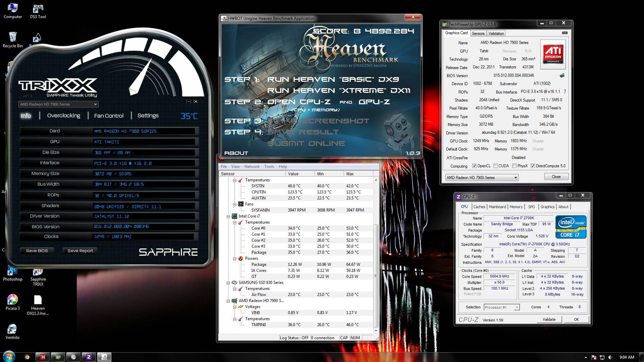This screenshot has height=362, width=644.
Task: Collapse the SAMSUNG SSD 830 Series node
Action: (228, 283)
